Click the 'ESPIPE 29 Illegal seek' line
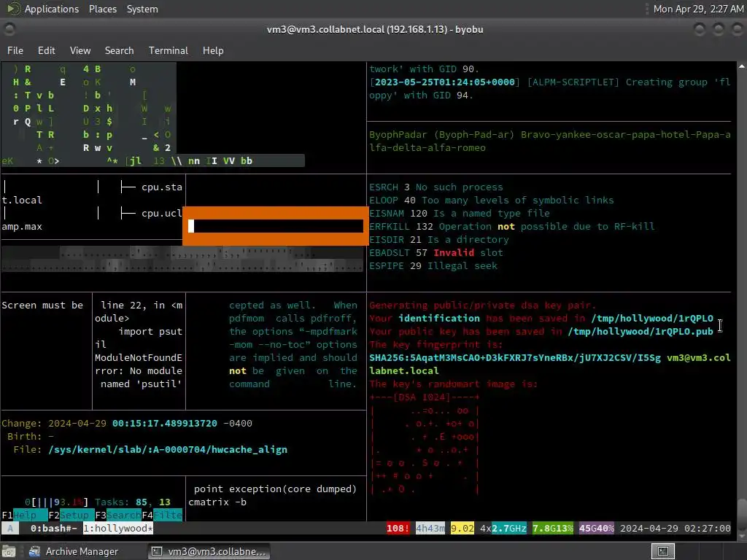This screenshot has width=747, height=560. click(433, 265)
